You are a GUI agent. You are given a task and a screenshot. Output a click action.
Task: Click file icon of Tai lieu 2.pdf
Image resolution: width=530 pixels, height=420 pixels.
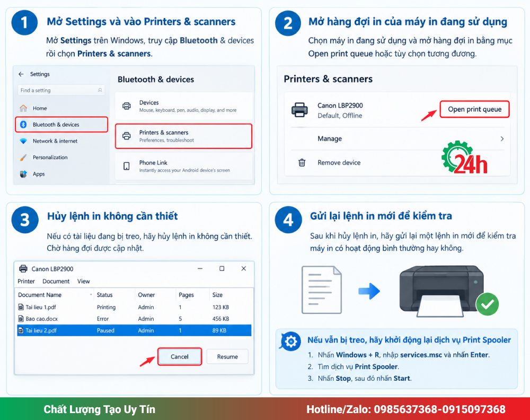pos(21,330)
